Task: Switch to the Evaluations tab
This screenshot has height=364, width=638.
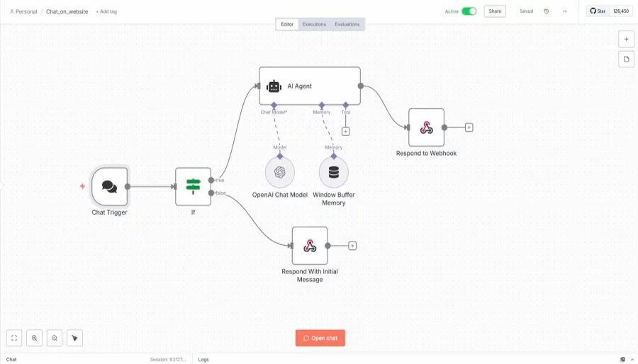Action: [347, 24]
